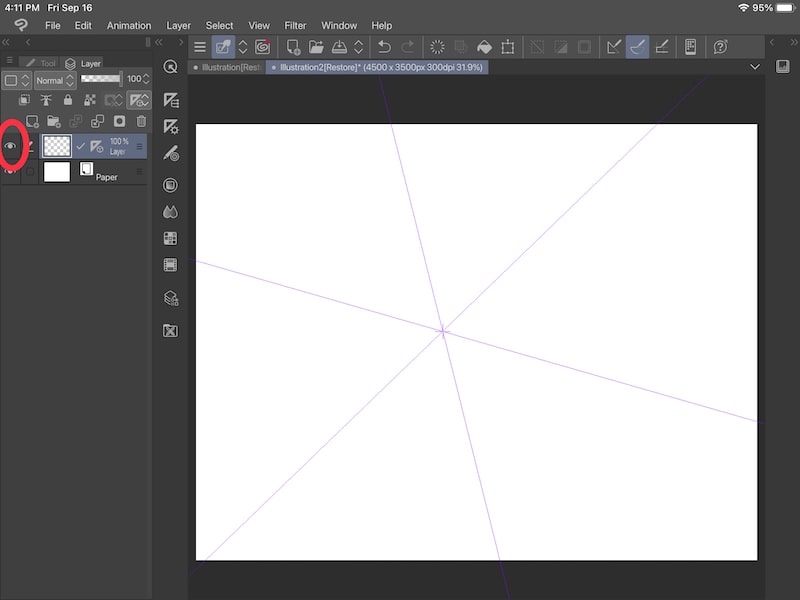Open the Tool Property palette icon on the left strip
The height and width of the screenshot is (600, 800).
(171, 99)
